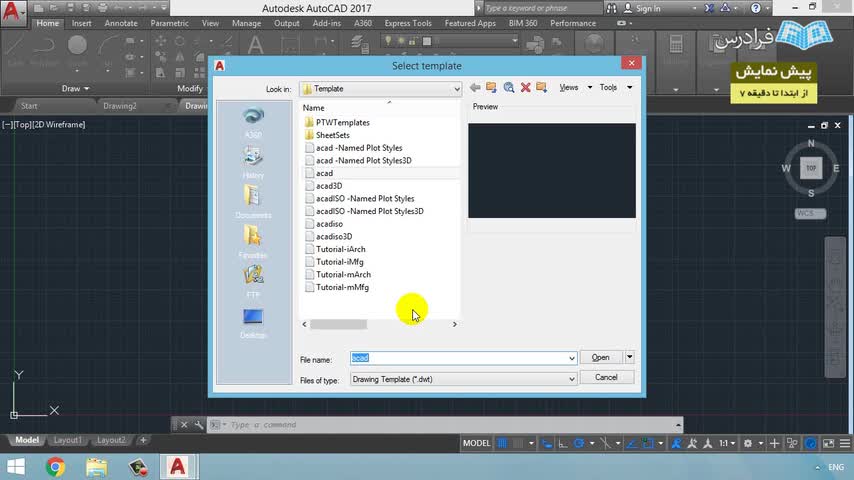Toggle drawing grid display in status bar
Viewport: 854px width, 480px height.
pos(502,443)
